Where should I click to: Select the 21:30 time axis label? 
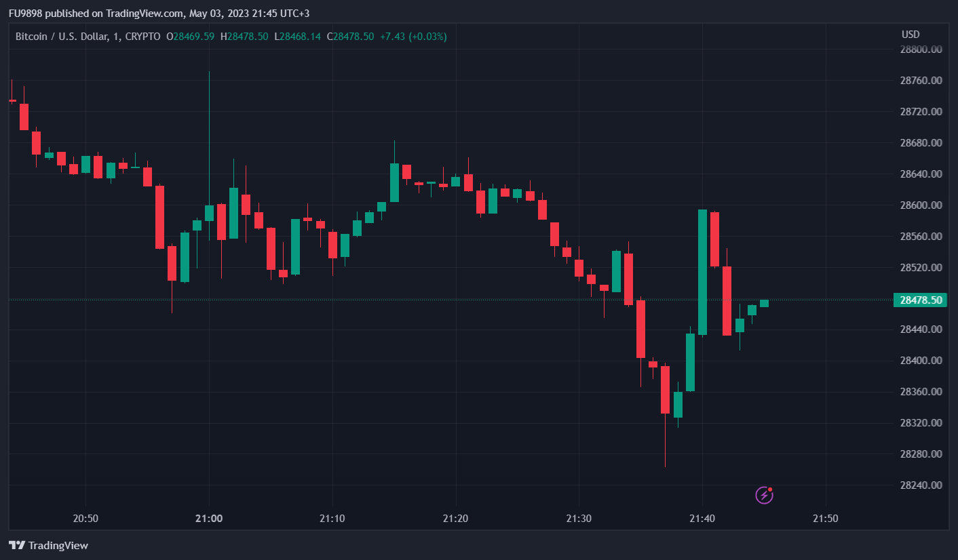click(578, 519)
